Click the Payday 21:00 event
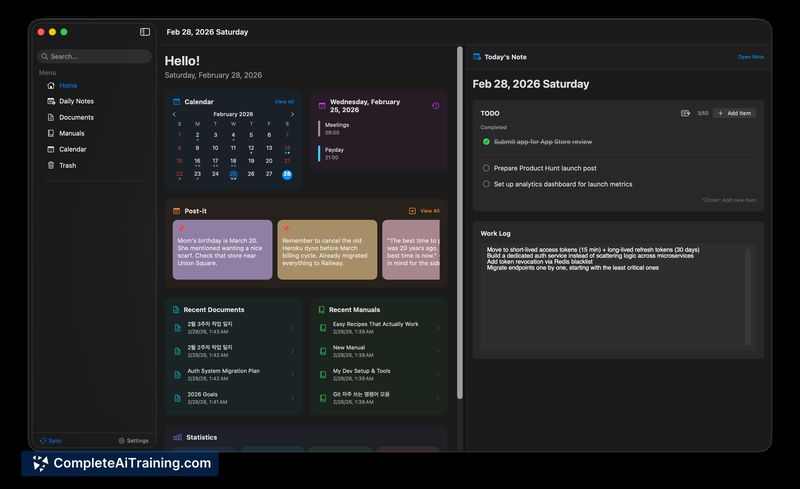The width and height of the screenshot is (800, 489). click(x=379, y=154)
